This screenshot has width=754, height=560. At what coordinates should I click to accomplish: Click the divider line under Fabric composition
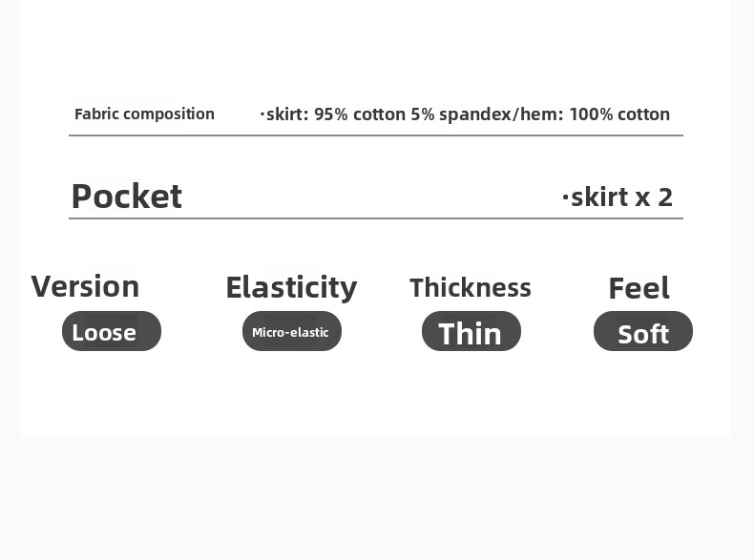(376, 135)
